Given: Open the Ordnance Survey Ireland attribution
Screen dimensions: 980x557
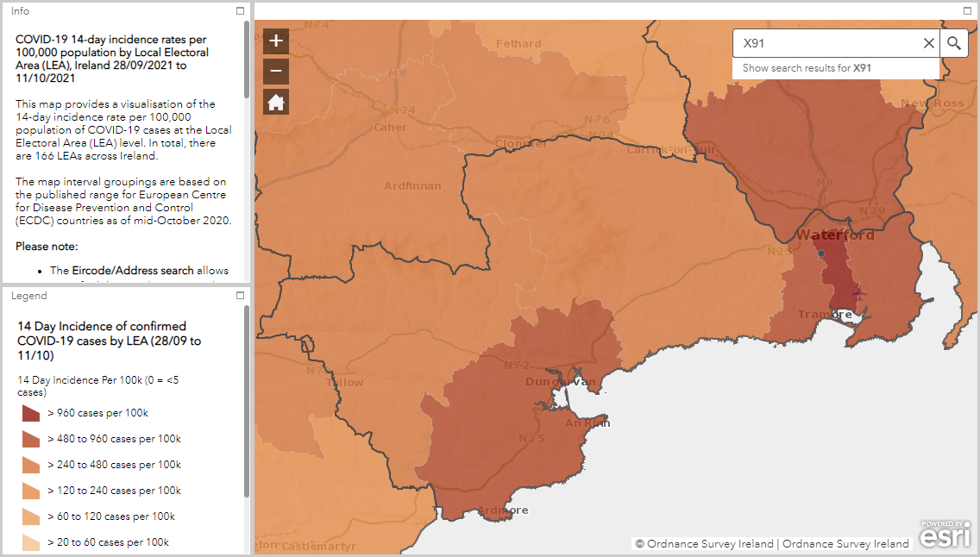Looking at the screenshot, I should click(772, 544).
